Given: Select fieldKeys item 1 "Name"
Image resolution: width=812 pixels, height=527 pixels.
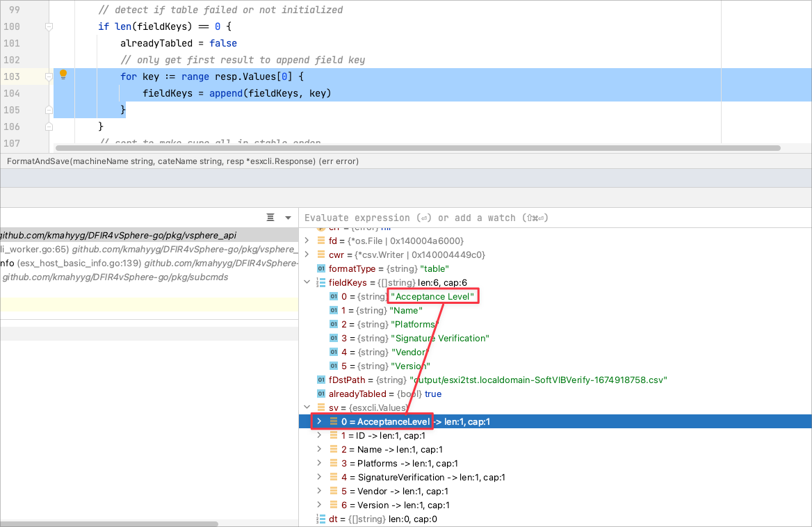Looking at the screenshot, I should pos(555,311).
